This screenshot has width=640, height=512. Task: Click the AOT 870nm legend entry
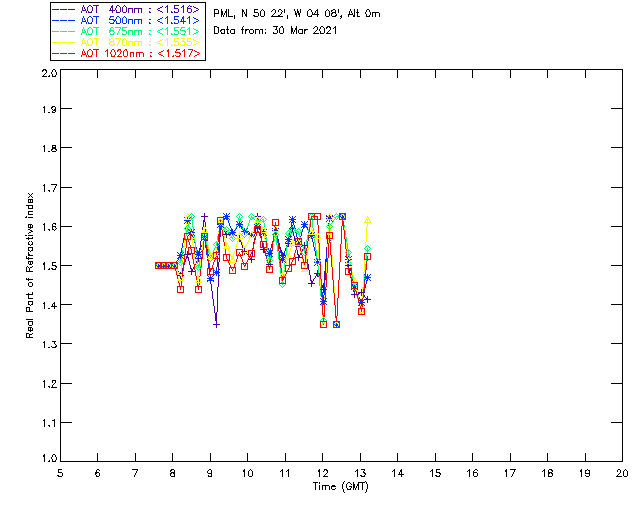coord(127,42)
